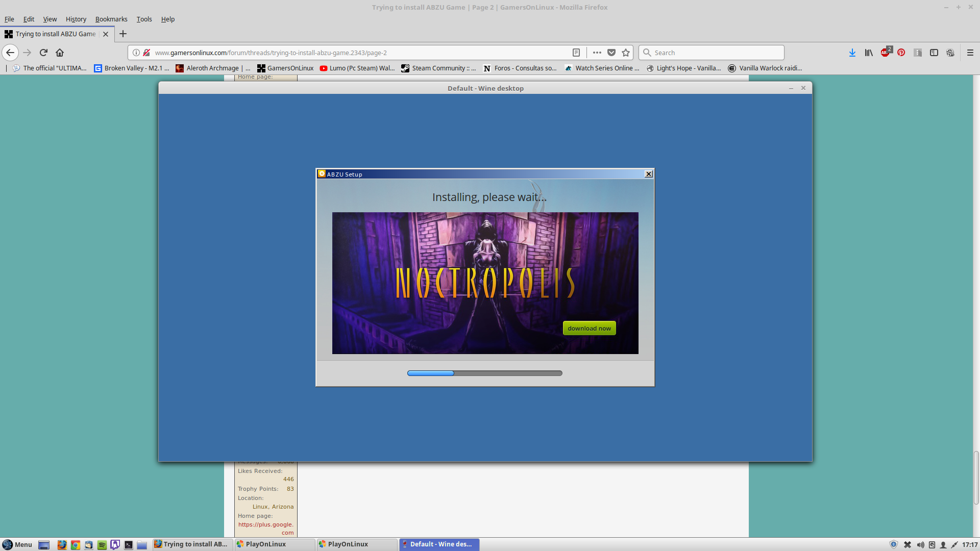Toggle Reader View in the address bar
980x551 pixels.
pos(576,53)
